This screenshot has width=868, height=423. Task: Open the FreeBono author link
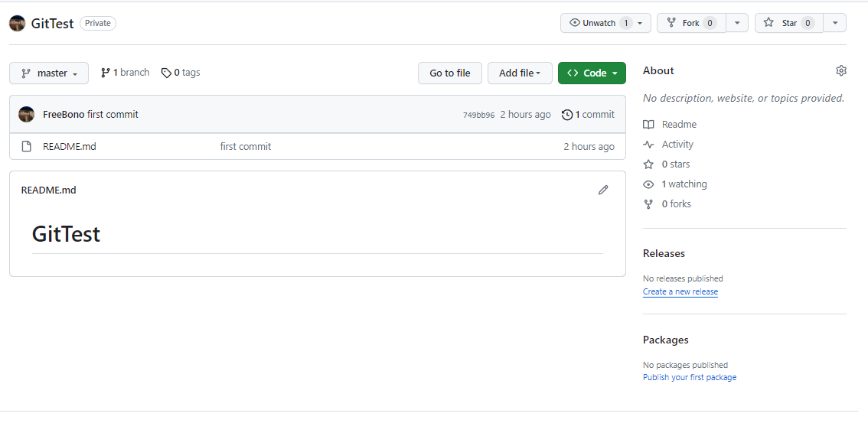(x=64, y=115)
